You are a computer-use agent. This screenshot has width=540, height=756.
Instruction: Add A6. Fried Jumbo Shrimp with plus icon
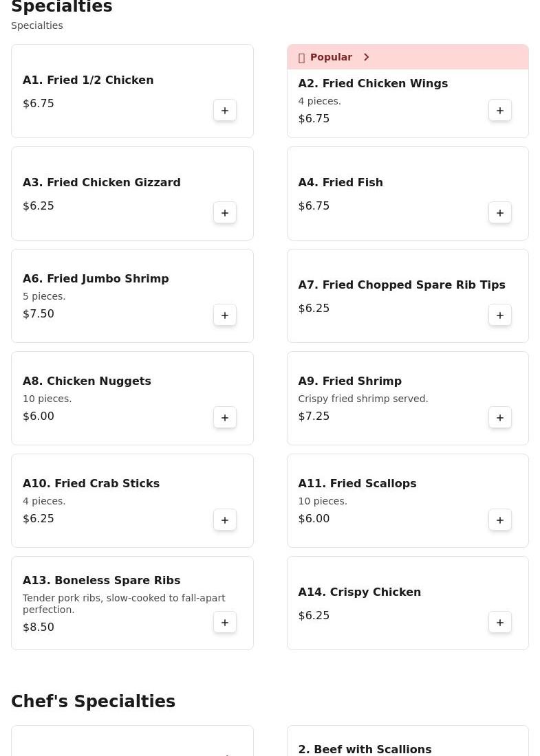tap(225, 315)
